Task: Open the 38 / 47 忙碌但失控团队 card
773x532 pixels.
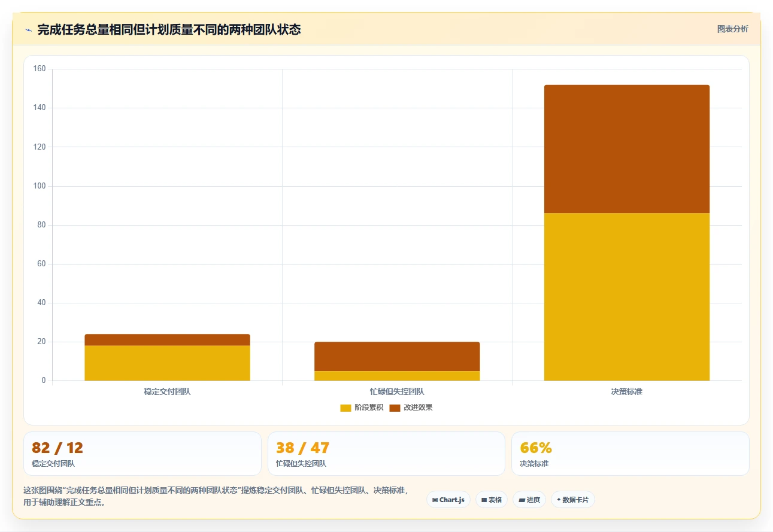Action: pos(386,454)
